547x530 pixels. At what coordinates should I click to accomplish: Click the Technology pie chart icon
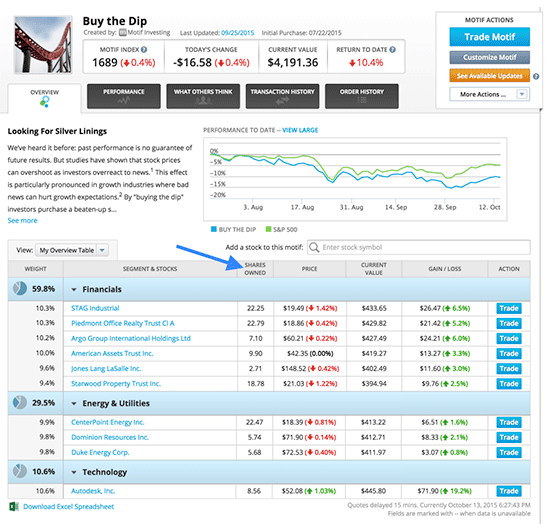(x=20, y=471)
